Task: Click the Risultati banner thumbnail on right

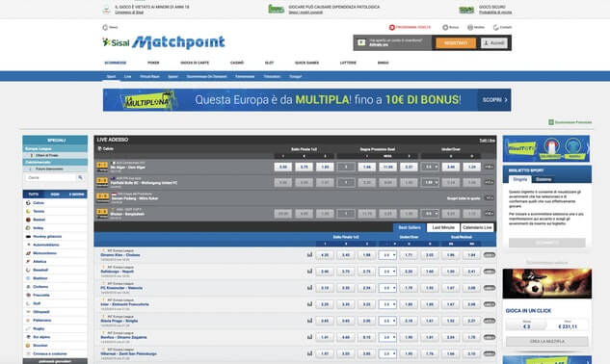Action: pyautogui.click(x=545, y=148)
